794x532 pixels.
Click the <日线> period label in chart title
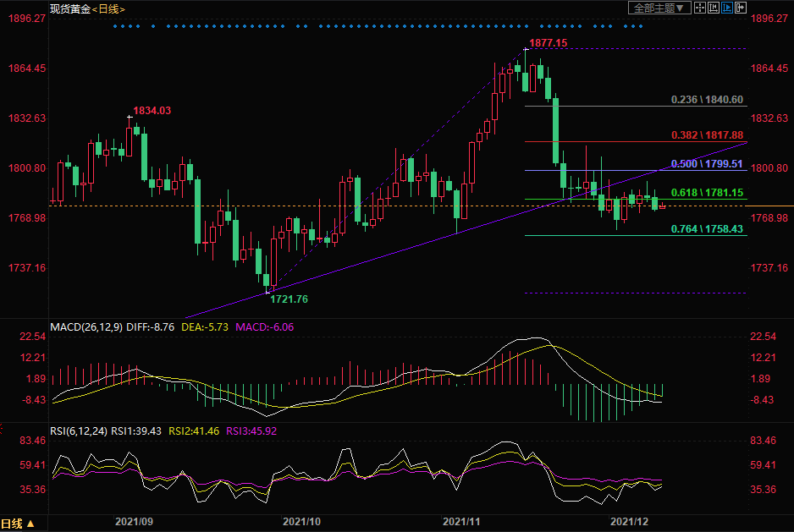click(108, 8)
